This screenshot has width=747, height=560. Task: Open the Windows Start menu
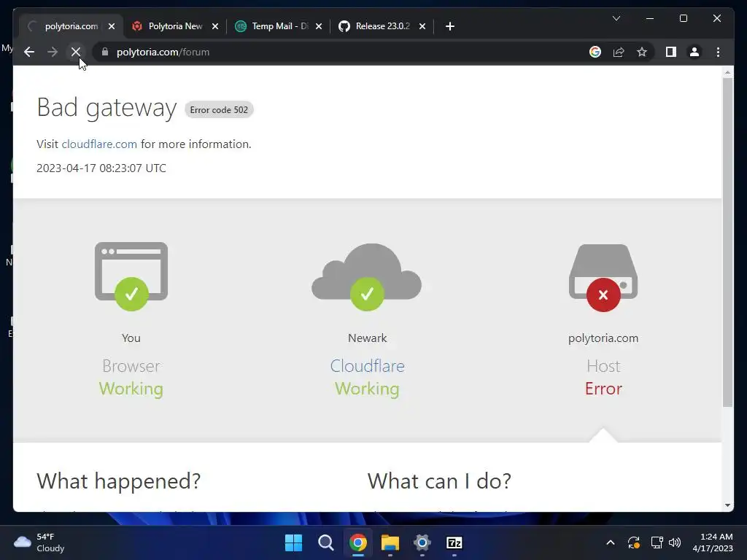pos(293,542)
